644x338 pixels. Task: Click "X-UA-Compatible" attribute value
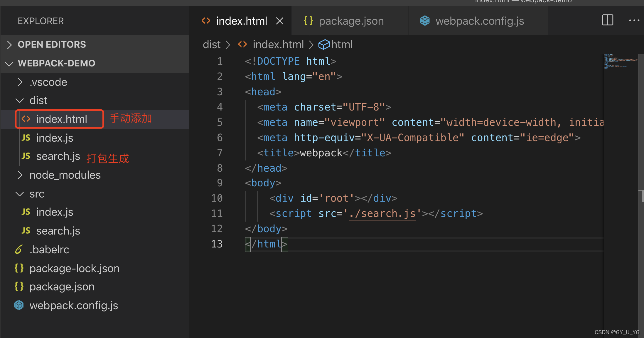click(x=412, y=138)
